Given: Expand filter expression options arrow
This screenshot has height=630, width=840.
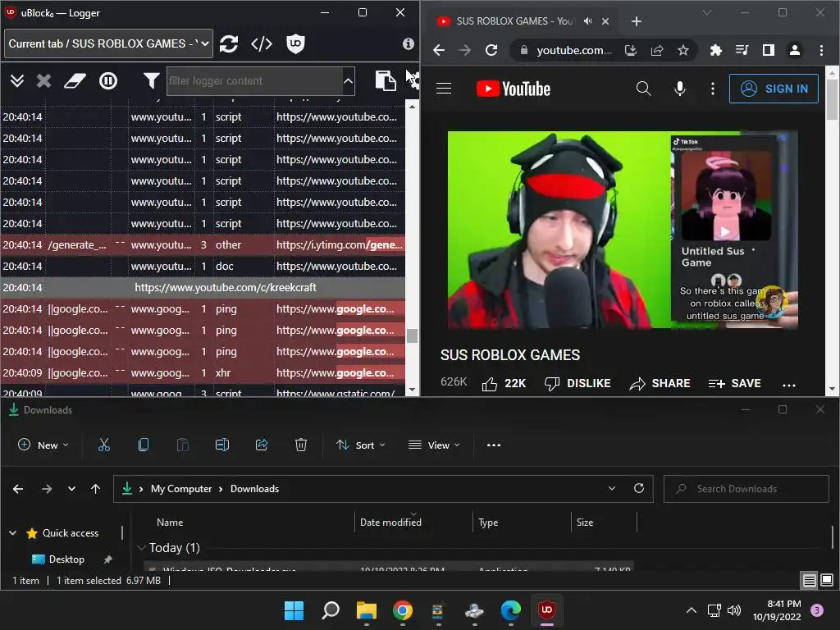Looking at the screenshot, I should [348, 81].
